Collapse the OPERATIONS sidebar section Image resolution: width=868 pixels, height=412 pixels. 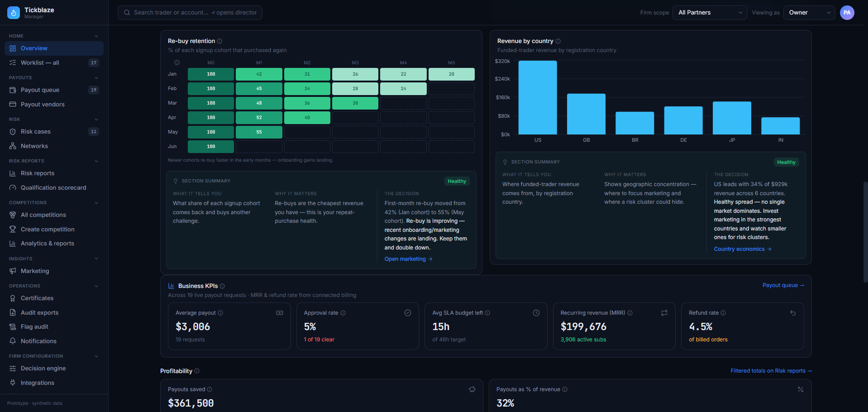[96, 286]
